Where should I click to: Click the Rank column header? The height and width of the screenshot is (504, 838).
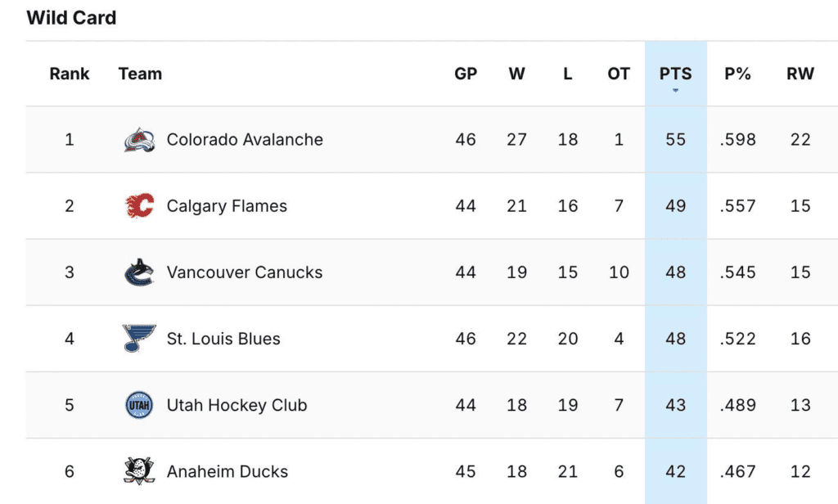click(x=70, y=74)
